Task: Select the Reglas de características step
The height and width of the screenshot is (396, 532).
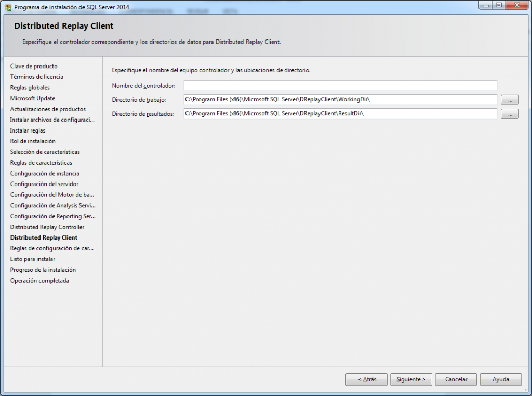Action: coord(41,163)
